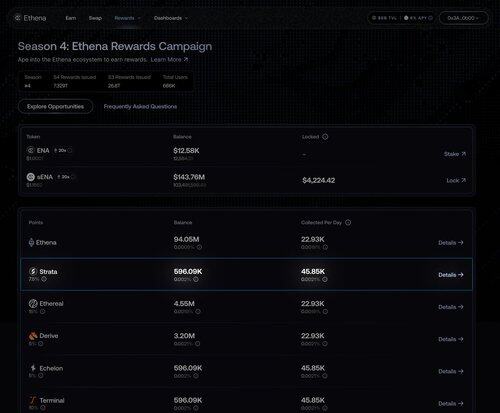Open Details for Terminal points
500x413 pixels.
(451, 404)
